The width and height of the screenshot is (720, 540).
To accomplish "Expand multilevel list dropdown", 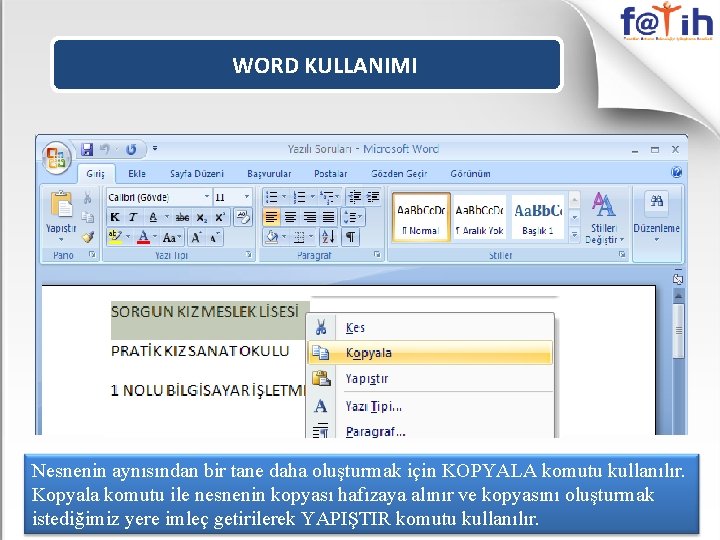I will click(338, 197).
